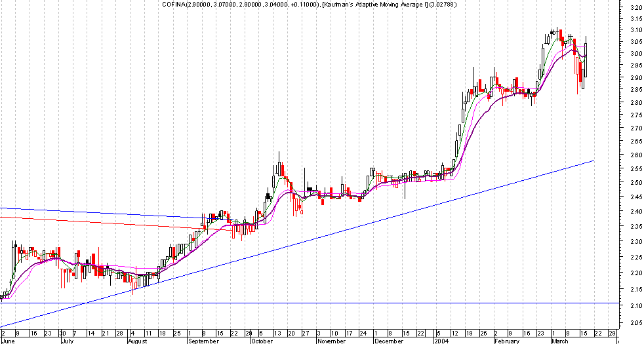Viewport: 644px width, 344px height.
Task: Click the February month label
Action: pos(506,341)
